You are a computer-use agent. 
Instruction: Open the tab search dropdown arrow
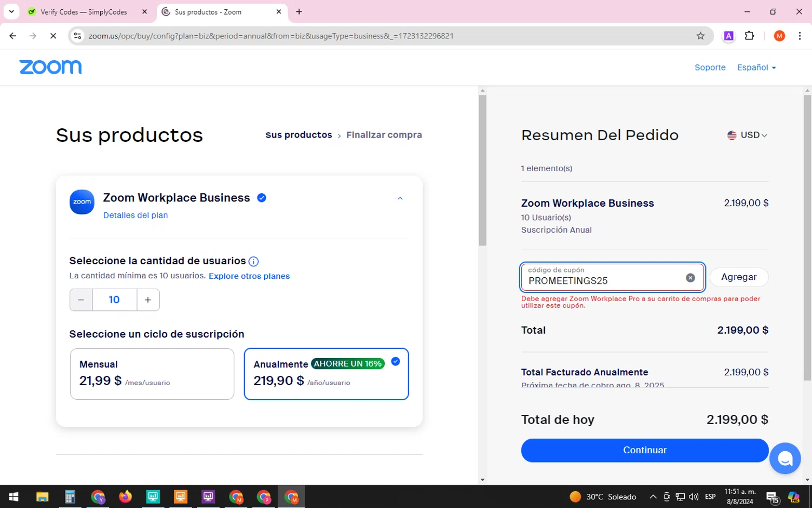tap(11, 11)
